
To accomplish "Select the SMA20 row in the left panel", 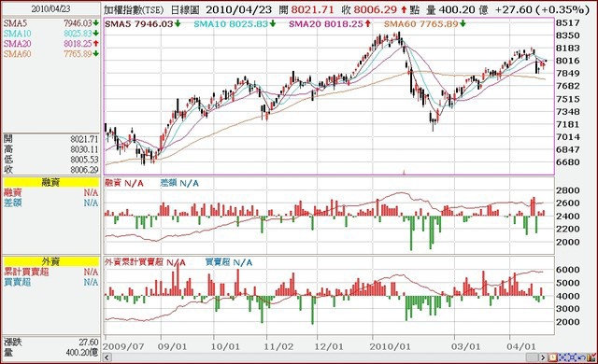I will pos(50,44).
